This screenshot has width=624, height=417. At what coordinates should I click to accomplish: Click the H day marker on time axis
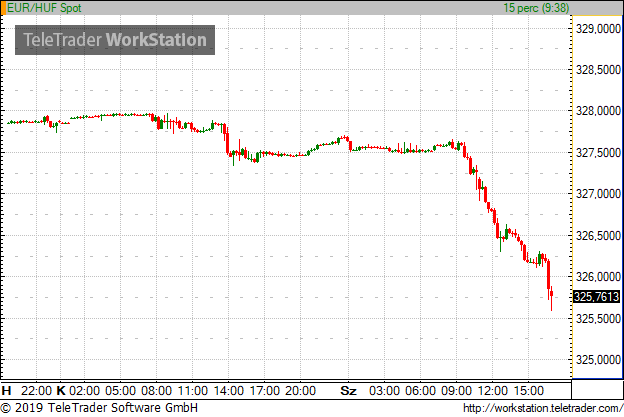pos(6,391)
